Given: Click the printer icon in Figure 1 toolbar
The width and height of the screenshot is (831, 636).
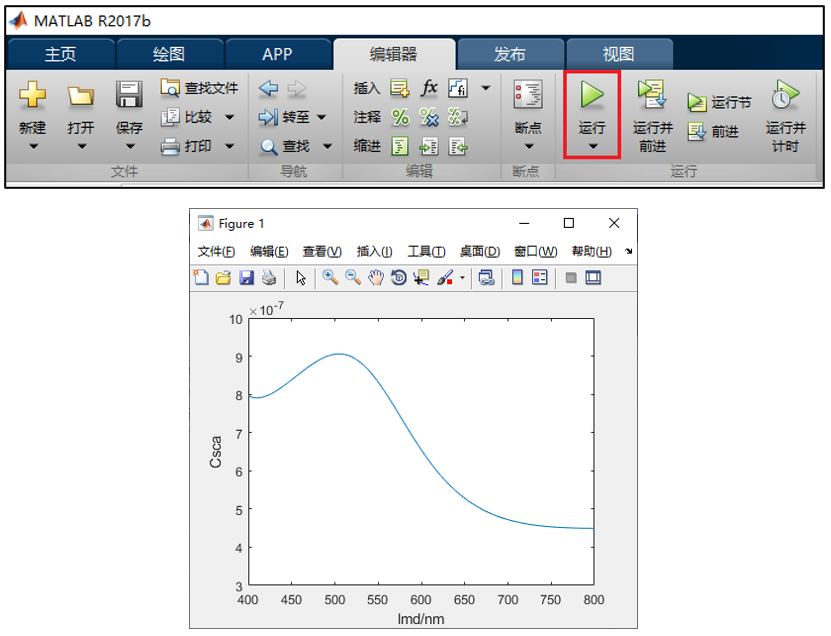Looking at the screenshot, I should (x=269, y=278).
